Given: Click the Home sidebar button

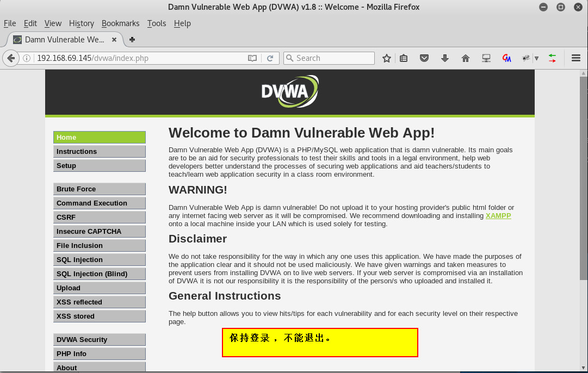Looking at the screenshot, I should 100,137.
